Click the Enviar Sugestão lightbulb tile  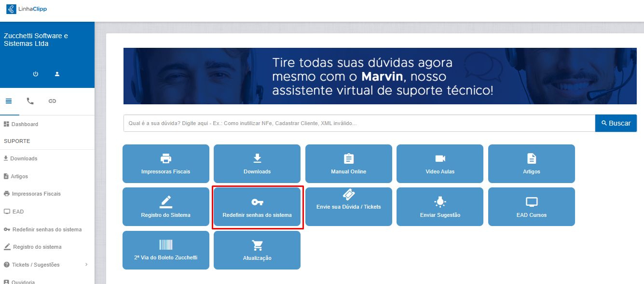coord(439,207)
